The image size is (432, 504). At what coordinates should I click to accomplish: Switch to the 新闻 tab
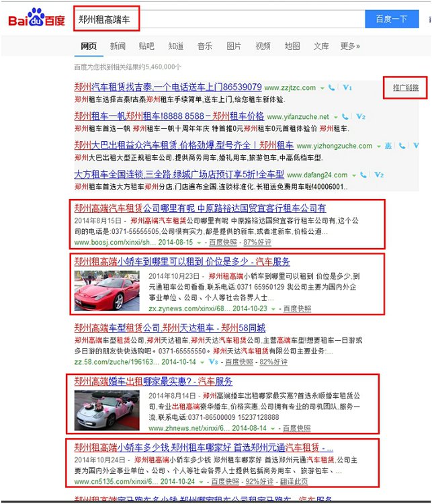[118, 46]
